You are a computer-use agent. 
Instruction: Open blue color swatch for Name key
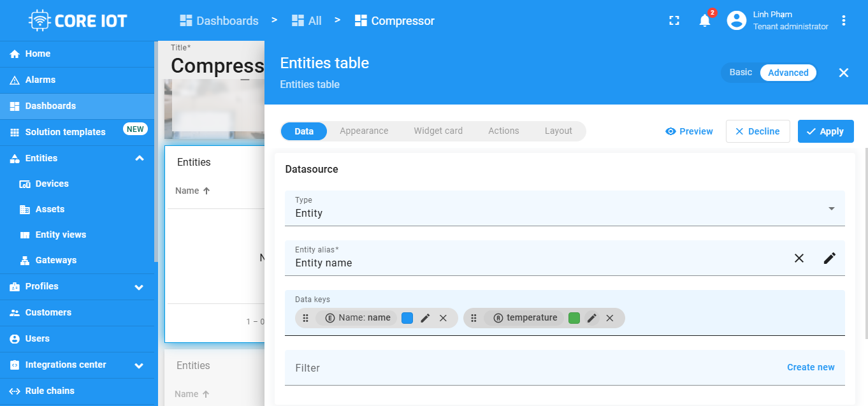407,318
